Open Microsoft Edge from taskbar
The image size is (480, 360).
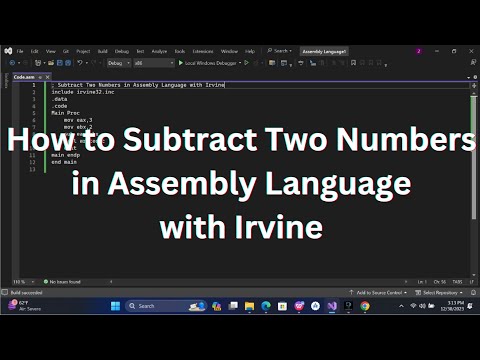[266, 306]
